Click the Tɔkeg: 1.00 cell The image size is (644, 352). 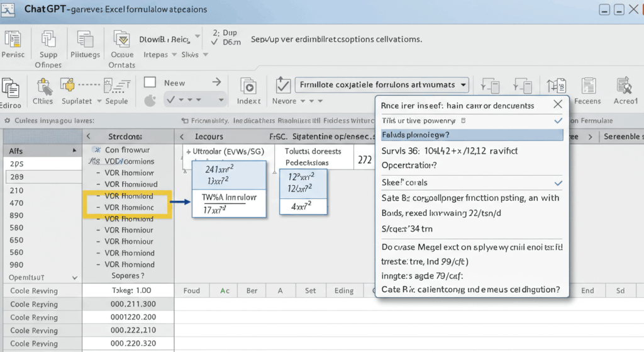(x=128, y=290)
